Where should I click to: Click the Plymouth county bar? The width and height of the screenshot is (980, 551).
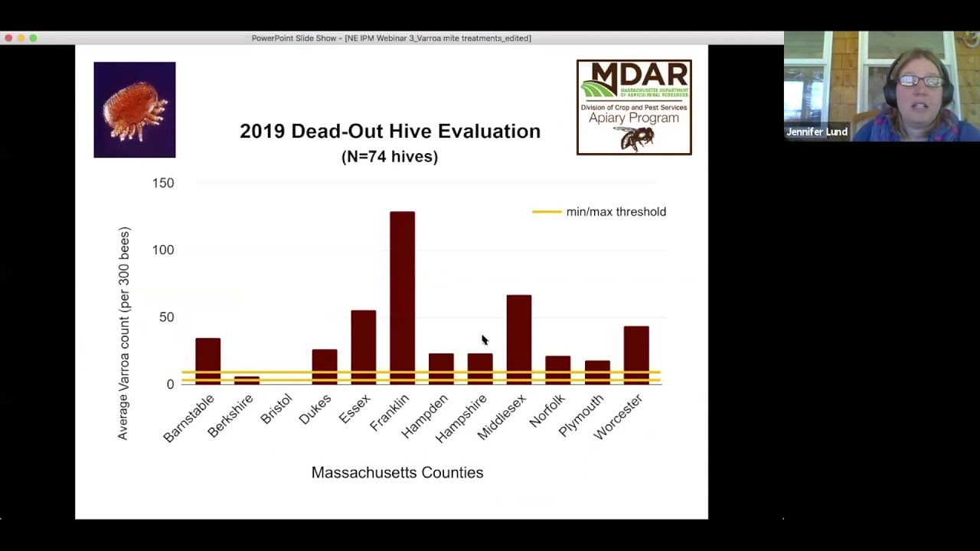(597, 372)
